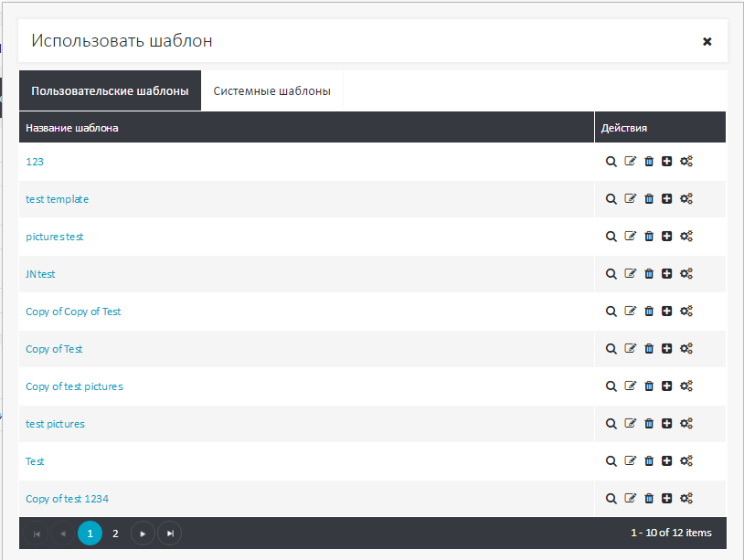Click the 'JN test' template name
This screenshot has height=560, width=744.
(40, 274)
